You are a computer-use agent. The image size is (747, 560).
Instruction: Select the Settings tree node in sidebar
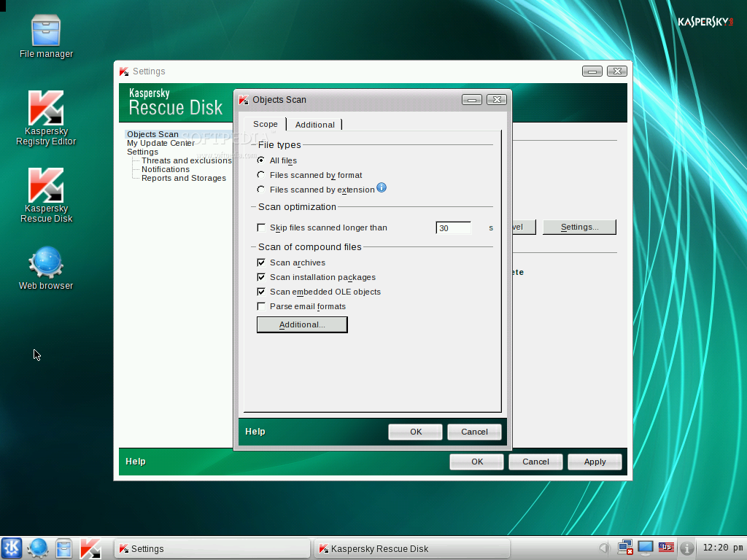(x=142, y=152)
